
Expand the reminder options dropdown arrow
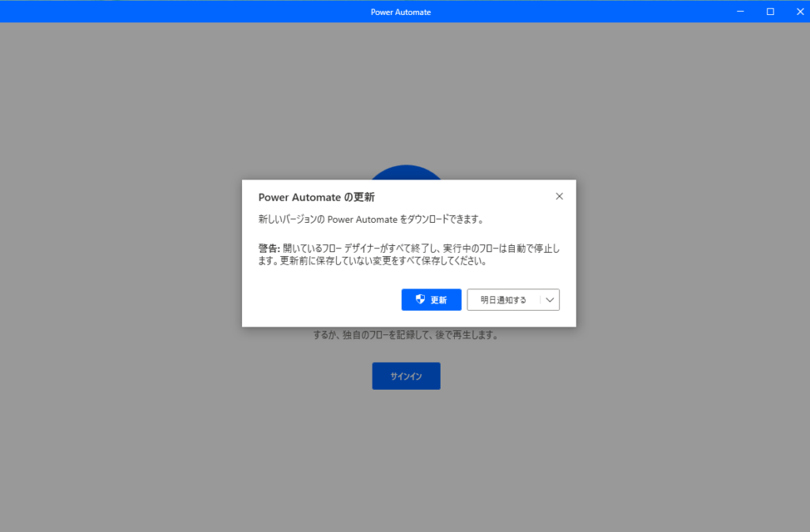551,300
